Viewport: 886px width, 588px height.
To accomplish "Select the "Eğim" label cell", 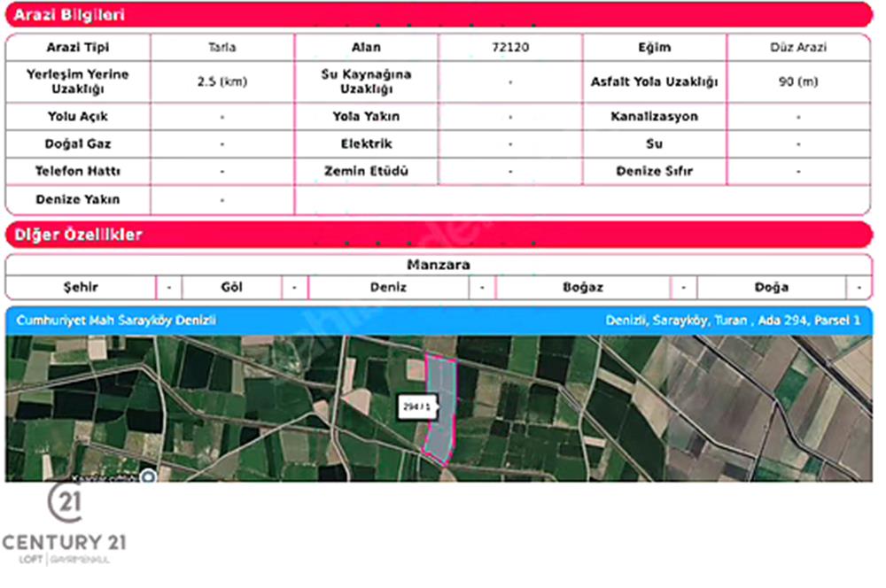I will [x=655, y=48].
